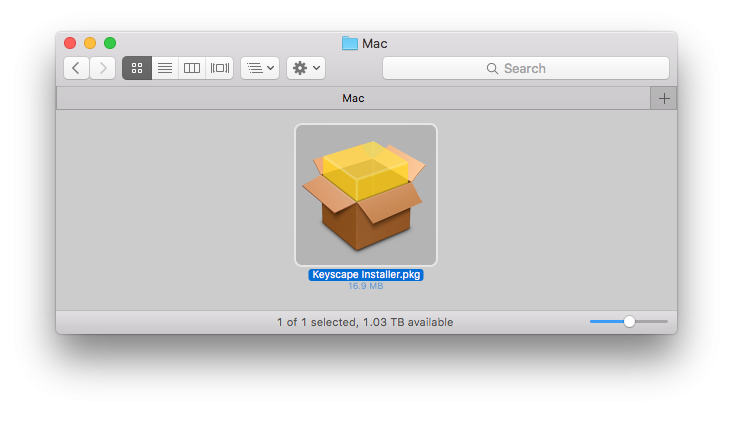This screenshot has width=733, height=438.
Task: Open the item arrangement dropdown
Action: coord(260,68)
